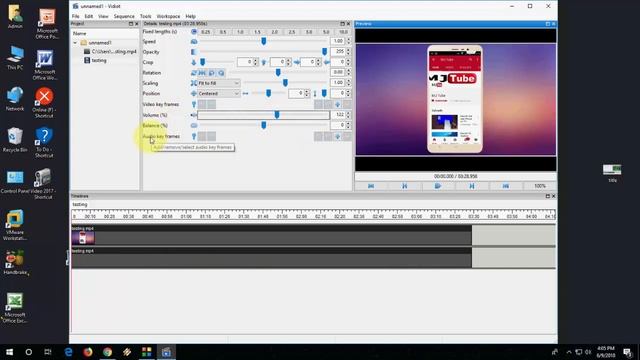Jump to start in Preview controls
This screenshot has width=640, height=360.
tap(371, 186)
